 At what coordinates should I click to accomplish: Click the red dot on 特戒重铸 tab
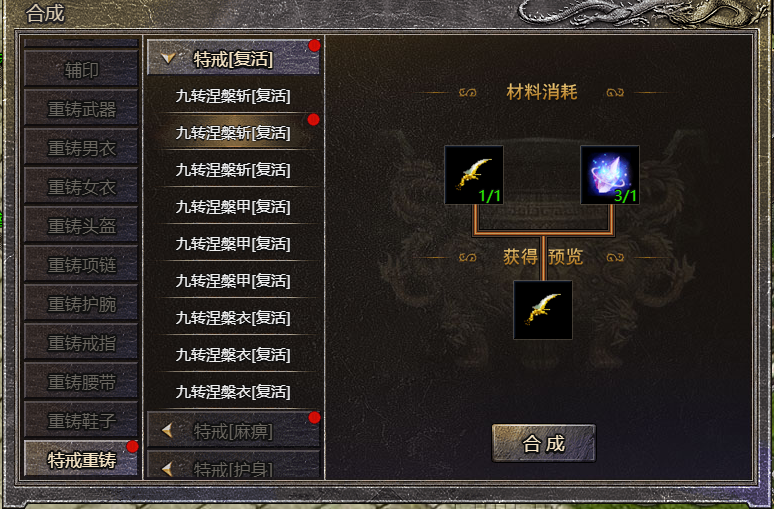132,447
